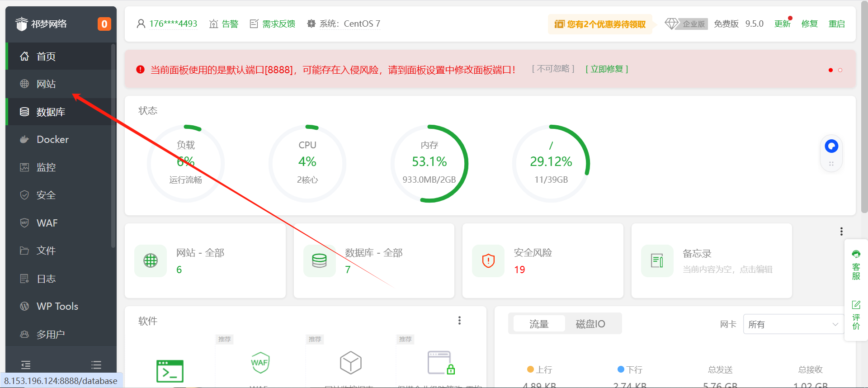868x388 pixels.
Task: Click the 负载 load gauge
Action: [186, 163]
